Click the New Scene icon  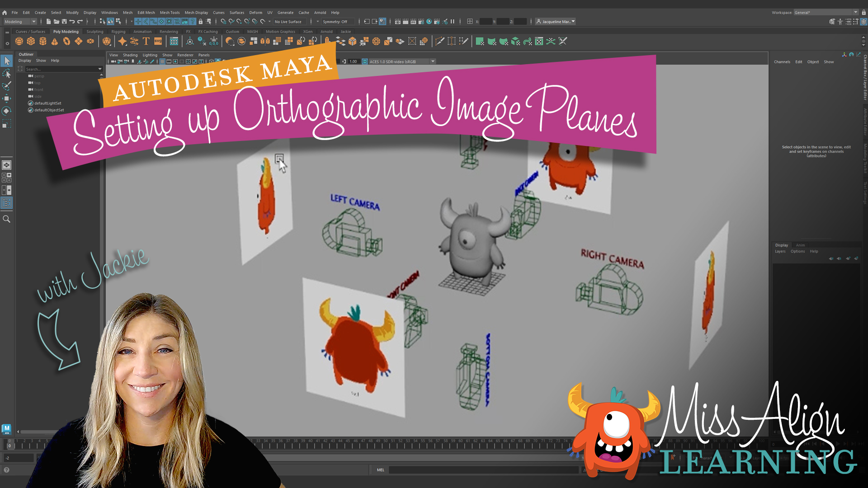(48, 22)
